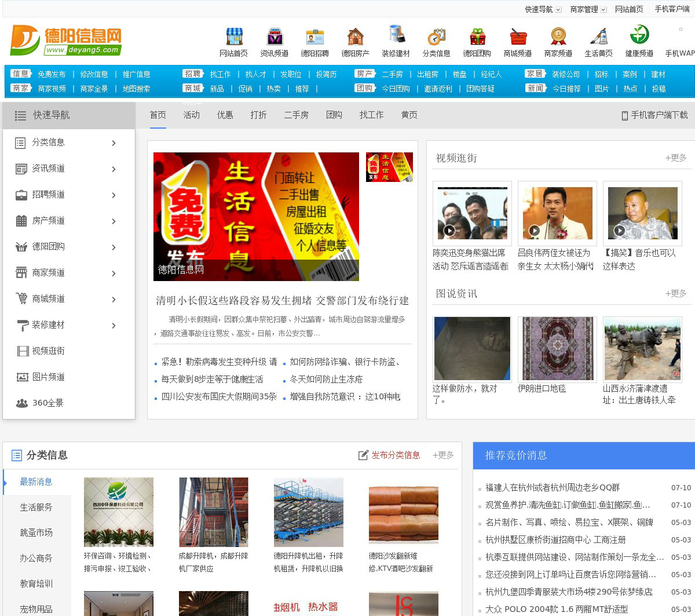Open the 德阳团购 gift box icon
Viewport: 695px width, 616px height.
[477, 37]
